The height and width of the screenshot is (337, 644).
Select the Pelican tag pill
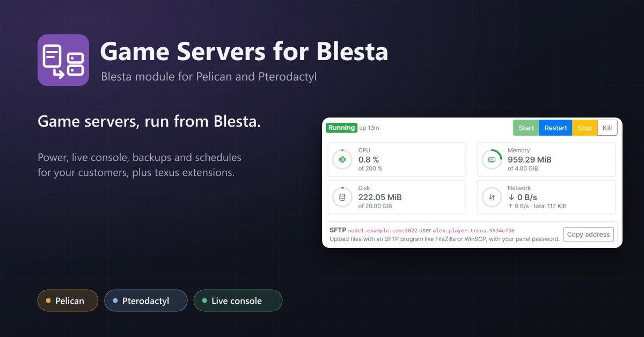tap(68, 301)
